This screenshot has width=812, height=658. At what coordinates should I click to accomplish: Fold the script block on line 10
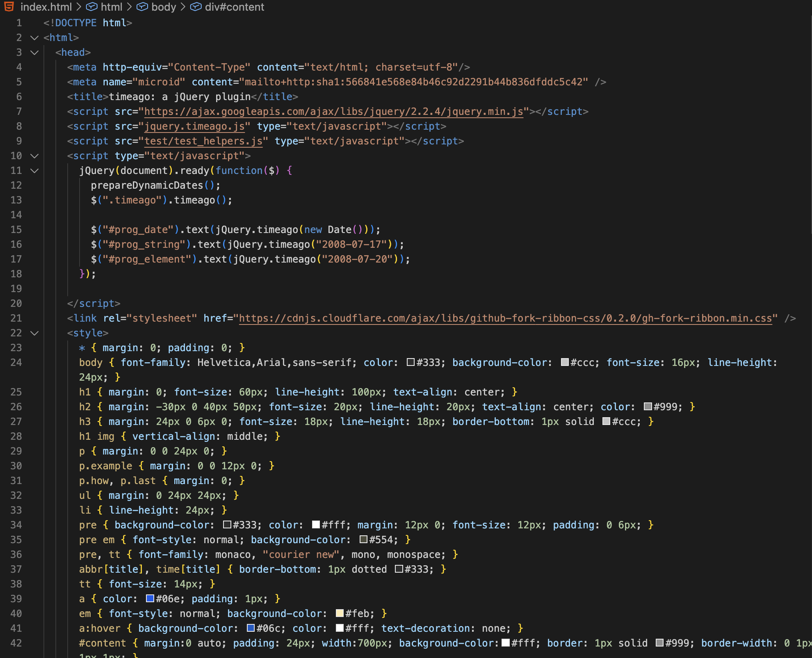34,156
